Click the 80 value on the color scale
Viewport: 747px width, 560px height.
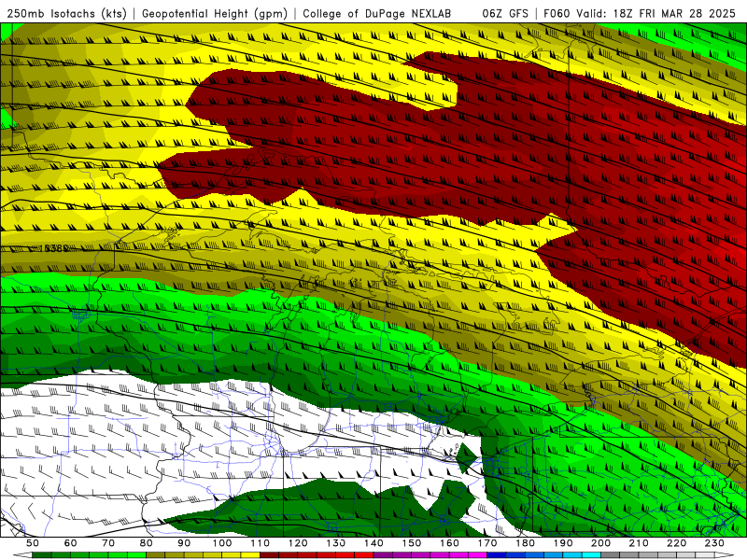tap(147, 543)
